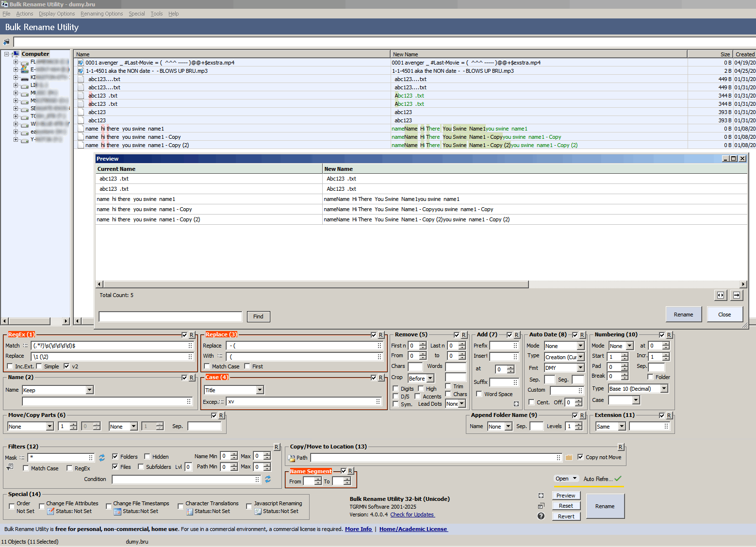Click the Check for Updates link
This screenshot has width=756, height=547.
coord(412,514)
